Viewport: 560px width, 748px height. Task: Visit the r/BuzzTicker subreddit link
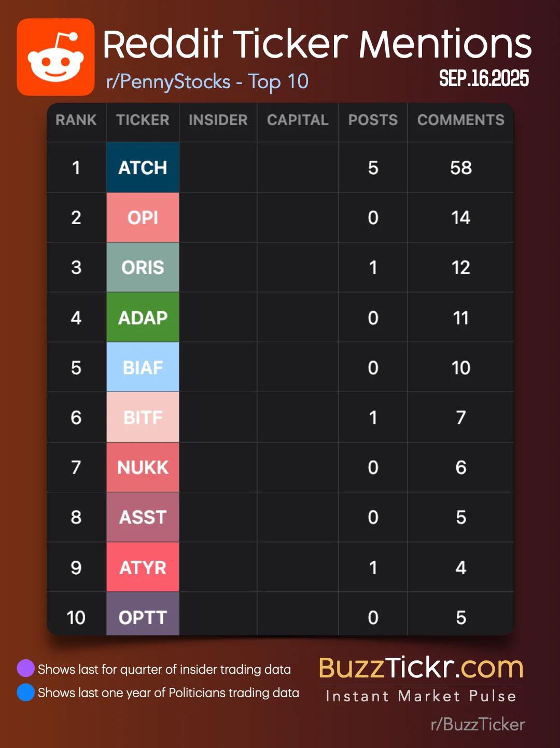click(x=478, y=724)
